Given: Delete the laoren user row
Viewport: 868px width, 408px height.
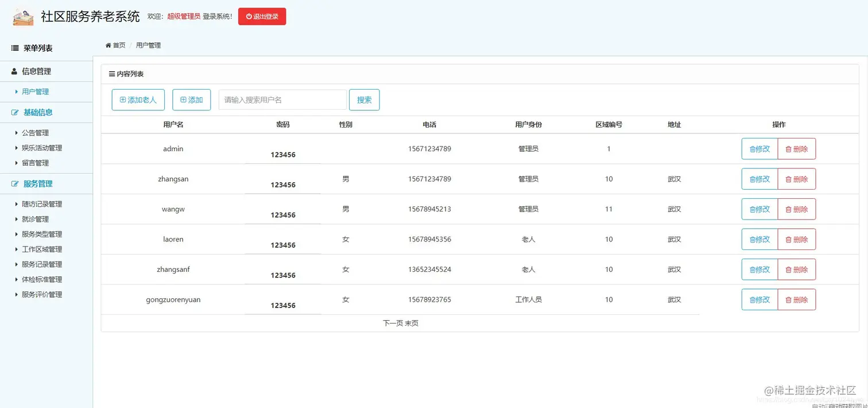Looking at the screenshot, I should [797, 239].
